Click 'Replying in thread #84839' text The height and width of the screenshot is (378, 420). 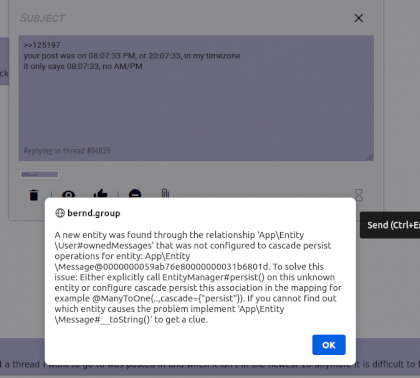click(x=67, y=151)
